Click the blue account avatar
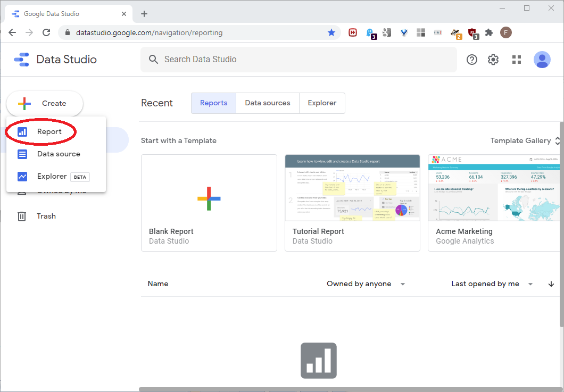The height and width of the screenshot is (392, 564). pyautogui.click(x=542, y=60)
